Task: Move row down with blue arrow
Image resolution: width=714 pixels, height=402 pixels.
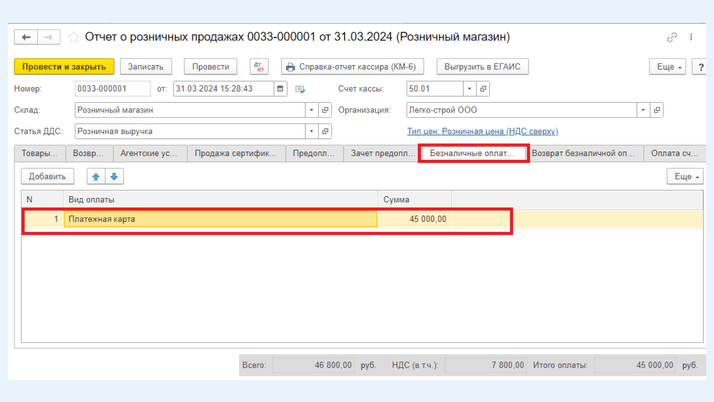Action: [114, 176]
